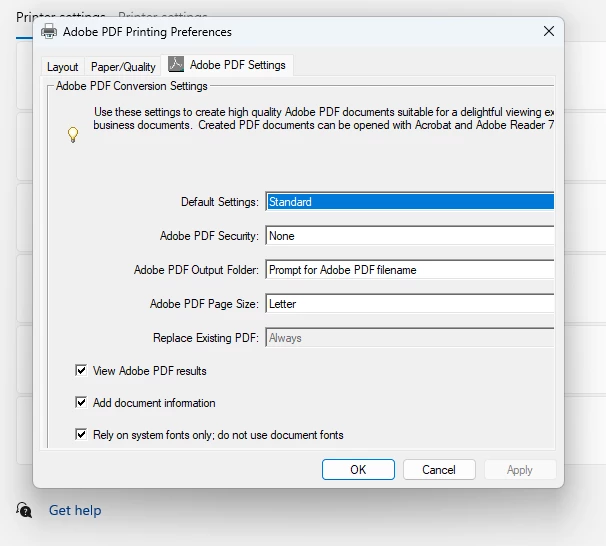Click the Acrobat icon on Adobe PDF Settings tab
The width and height of the screenshot is (606, 546).
point(176,65)
